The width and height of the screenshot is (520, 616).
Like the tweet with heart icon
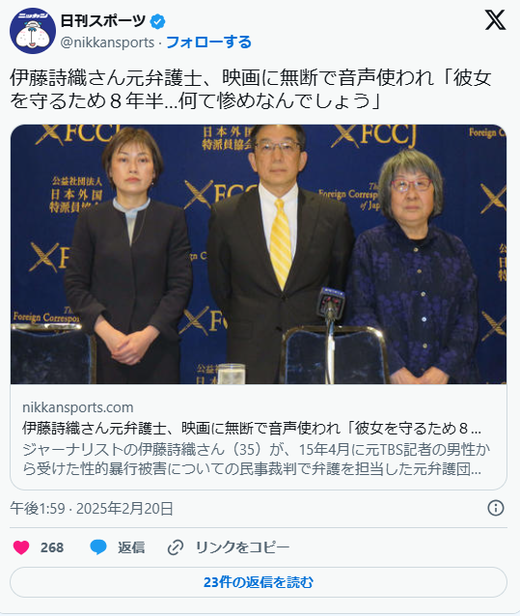(x=21, y=547)
